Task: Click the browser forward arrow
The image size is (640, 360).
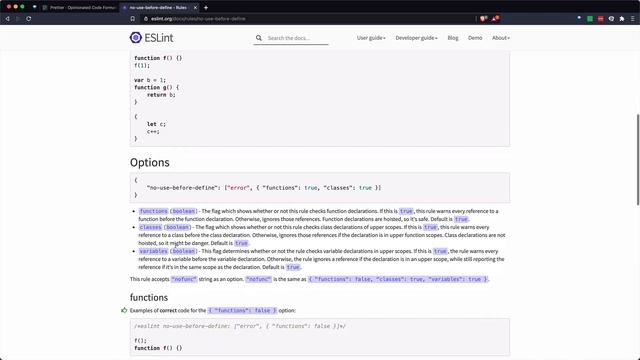Action: pos(18,18)
